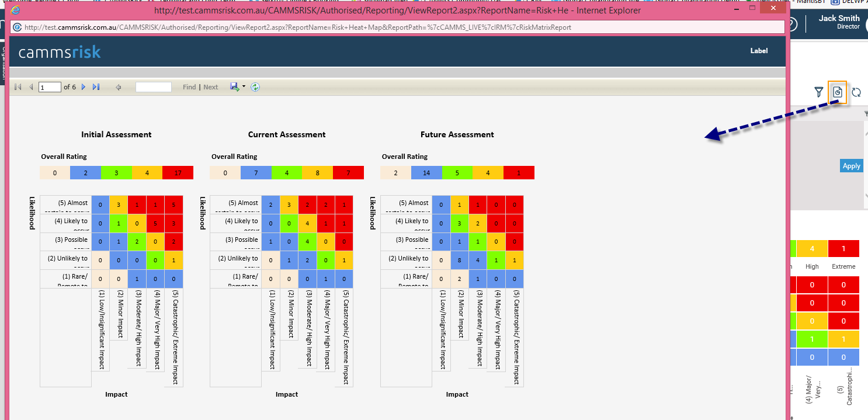Screen dimensions: 868x420
Task: Click Future matrix Rare, Minor cell showing 2
Action: (460, 279)
